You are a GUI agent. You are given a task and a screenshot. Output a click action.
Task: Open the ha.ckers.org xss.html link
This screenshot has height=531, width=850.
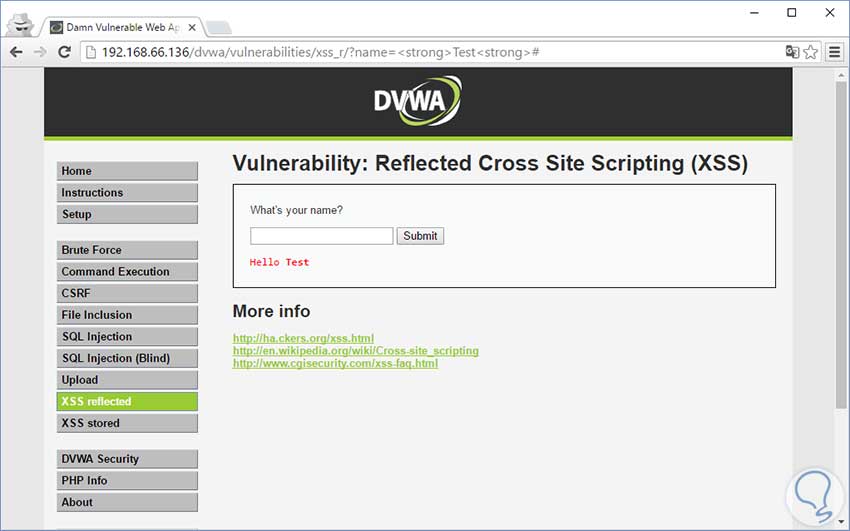click(303, 338)
